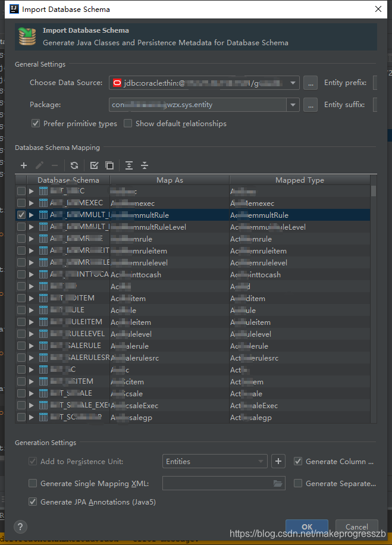392x545 pixels.
Task: Click the OK button
Action: tap(307, 527)
